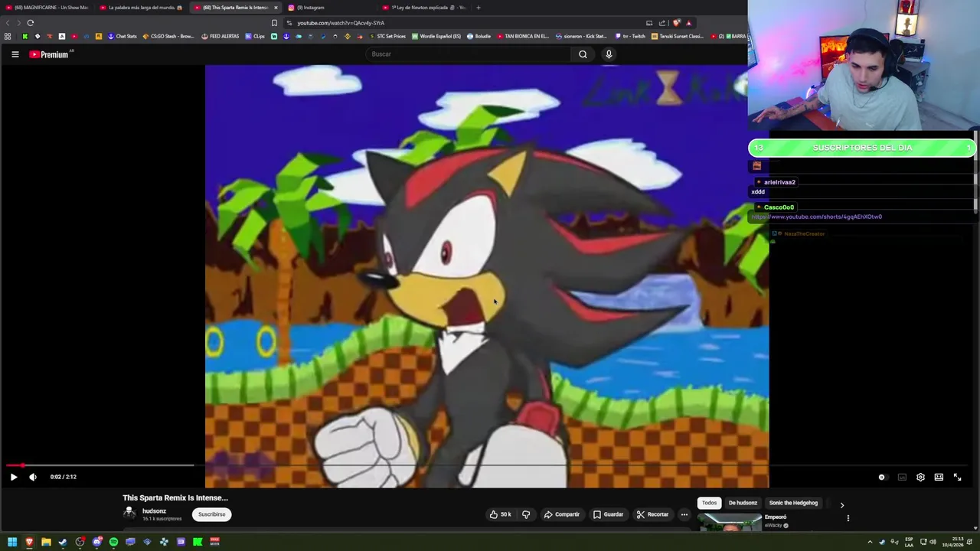Select the De hudsonz filter chip

tap(743, 503)
